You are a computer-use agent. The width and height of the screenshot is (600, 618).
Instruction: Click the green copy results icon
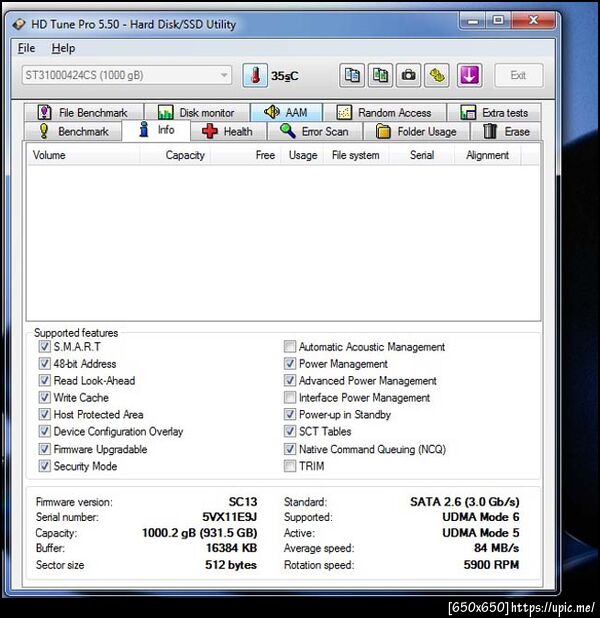380,75
